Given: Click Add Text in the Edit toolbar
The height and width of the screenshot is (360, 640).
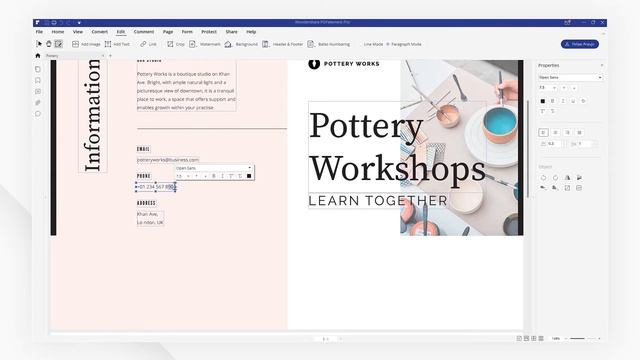Looking at the screenshot, I should (117, 44).
